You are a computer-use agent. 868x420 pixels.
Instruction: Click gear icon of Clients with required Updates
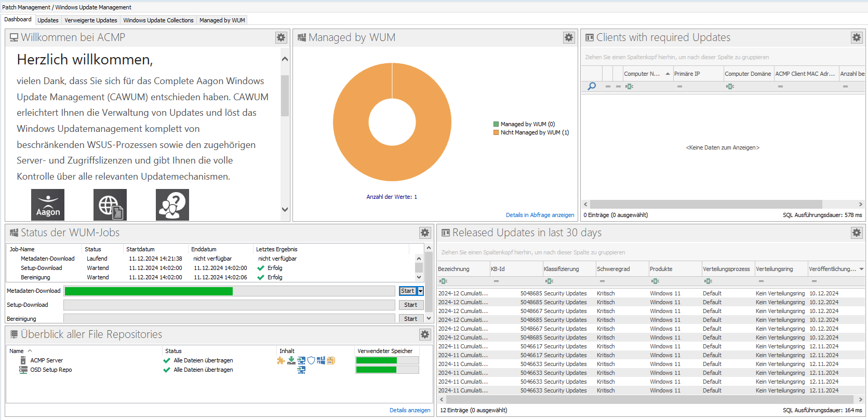click(857, 37)
